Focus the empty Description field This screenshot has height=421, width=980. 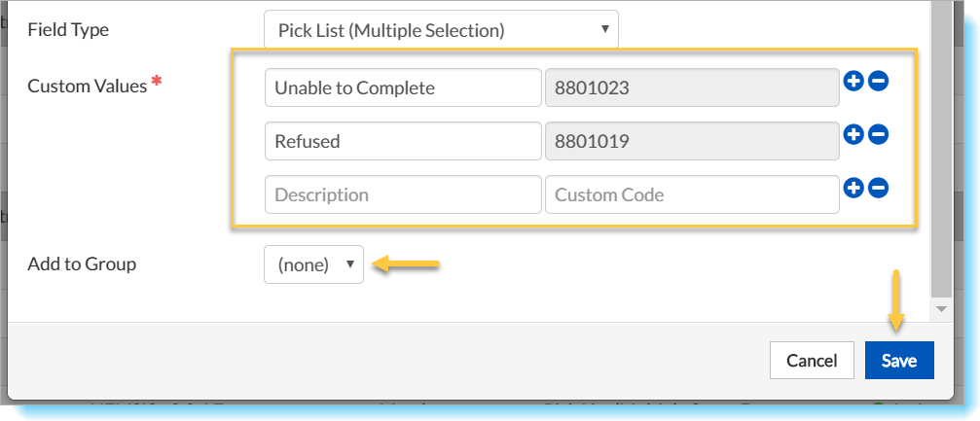pyautogui.click(x=403, y=194)
